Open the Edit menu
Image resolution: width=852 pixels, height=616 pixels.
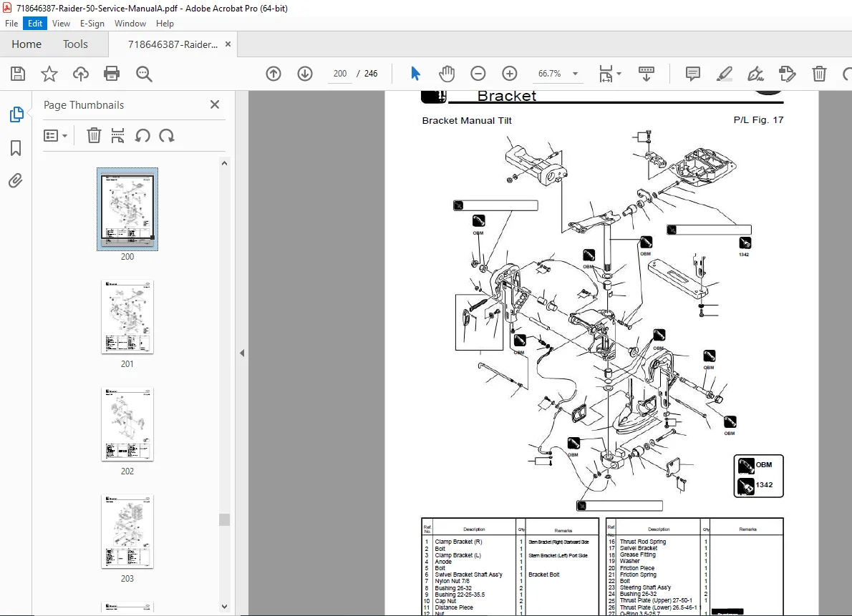click(x=35, y=24)
